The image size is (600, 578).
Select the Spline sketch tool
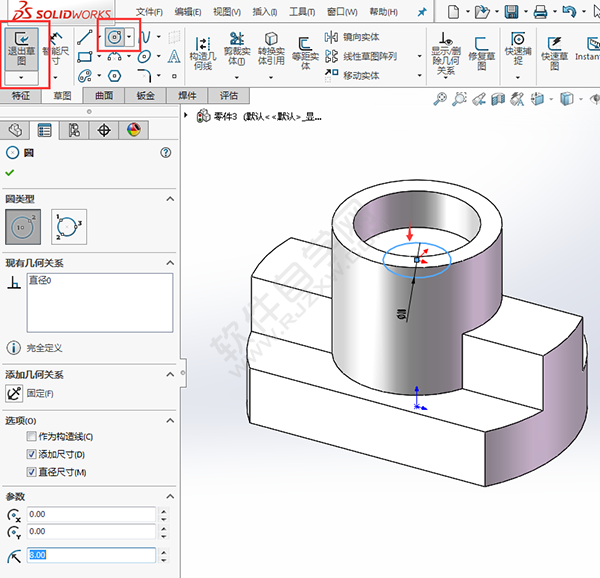pos(146,37)
